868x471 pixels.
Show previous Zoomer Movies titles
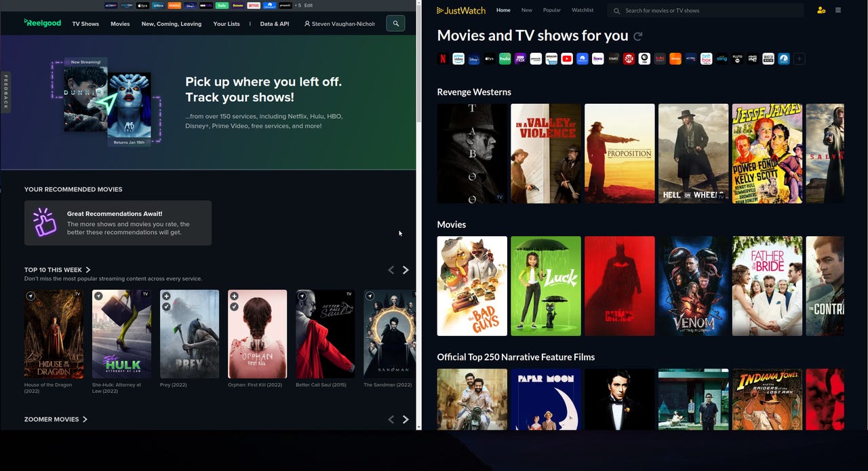pos(391,419)
